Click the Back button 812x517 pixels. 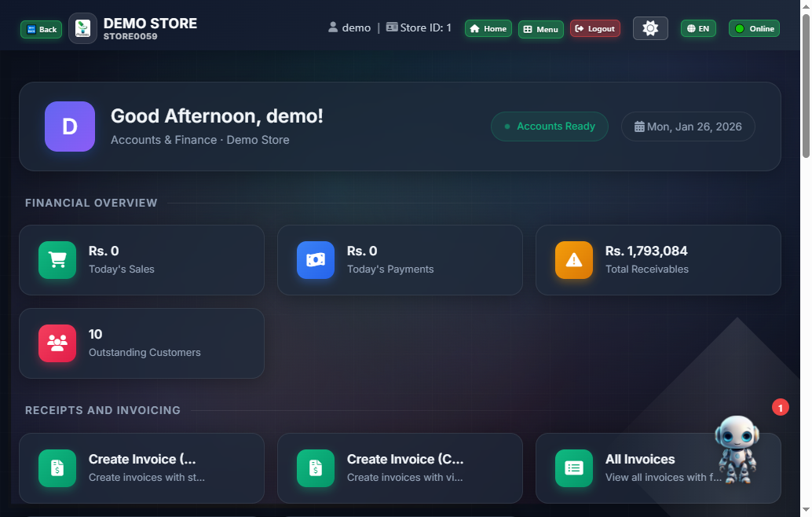pos(42,30)
